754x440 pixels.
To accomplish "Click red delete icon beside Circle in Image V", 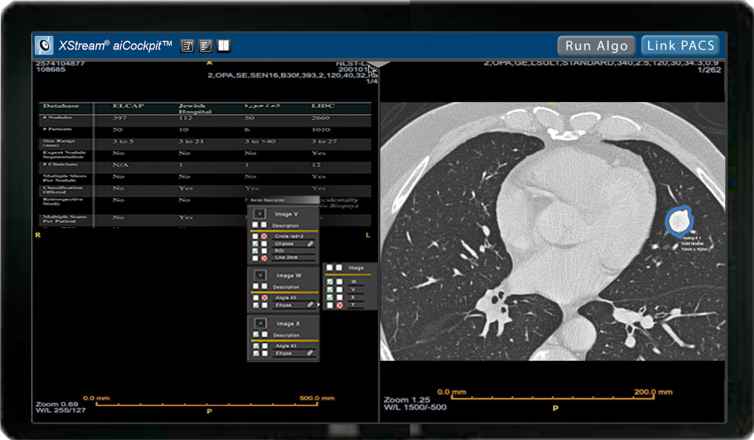I will [x=266, y=235].
